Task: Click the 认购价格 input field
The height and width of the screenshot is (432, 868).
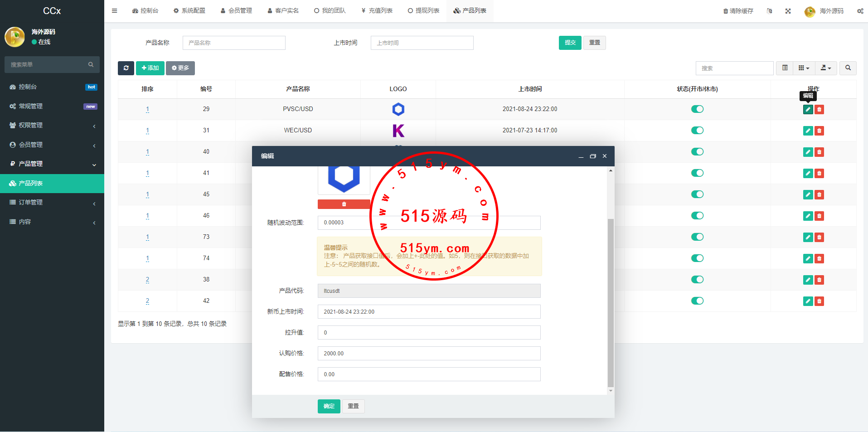Action: pyautogui.click(x=429, y=354)
